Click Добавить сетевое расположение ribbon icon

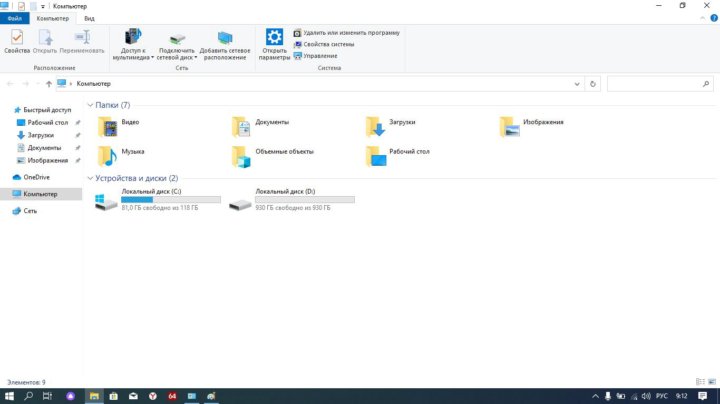pyautogui.click(x=225, y=42)
